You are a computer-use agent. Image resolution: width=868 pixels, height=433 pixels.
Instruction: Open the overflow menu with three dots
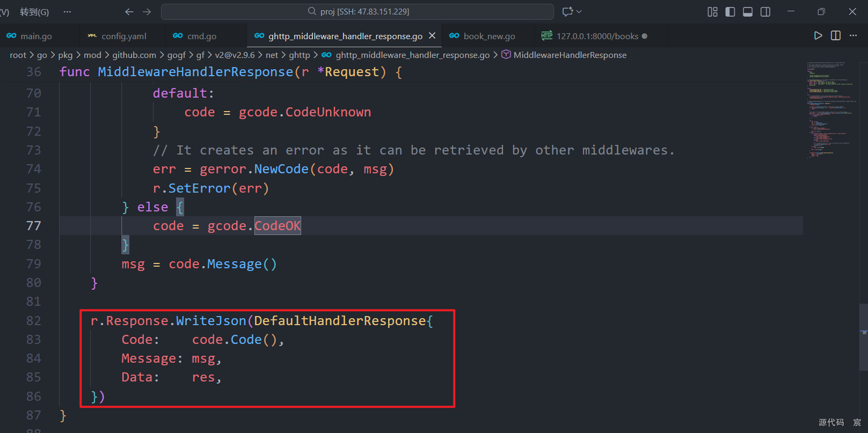tap(67, 11)
